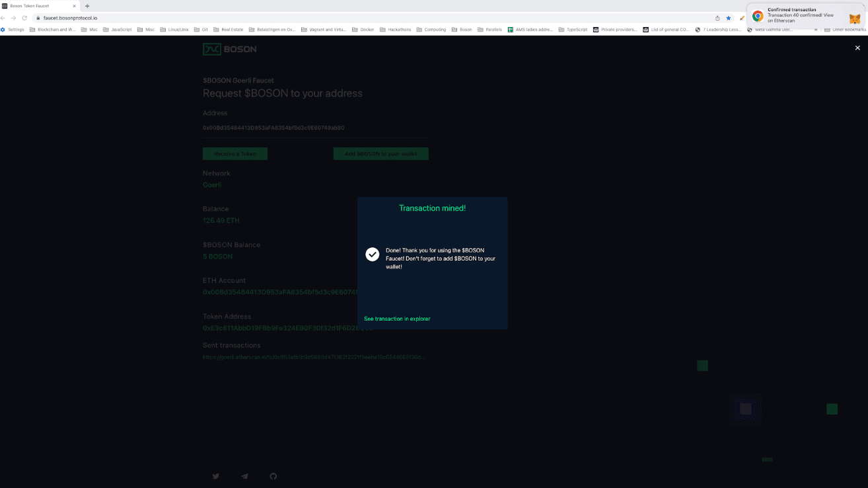Click the pen extension icon in toolbar
This screenshot has width=868, height=488.
(x=742, y=18)
